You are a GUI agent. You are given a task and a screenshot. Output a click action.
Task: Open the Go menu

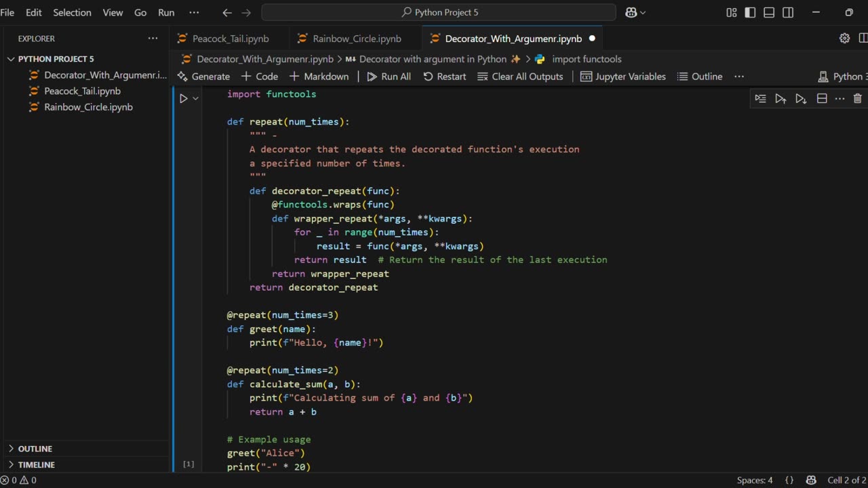pos(140,12)
